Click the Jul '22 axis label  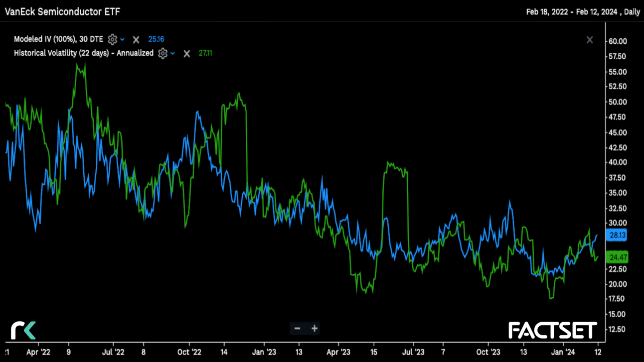coord(113,352)
